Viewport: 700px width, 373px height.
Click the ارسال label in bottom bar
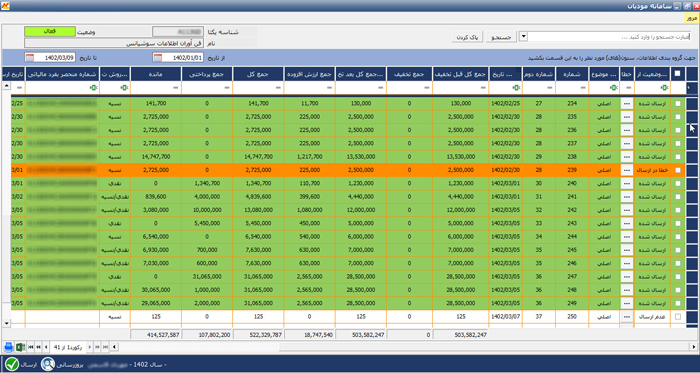click(x=29, y=365)
